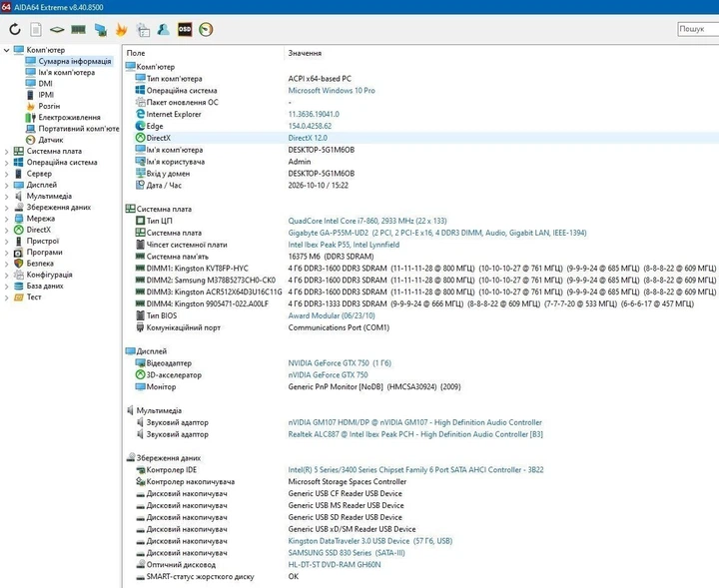Expand the Системна плата tree node
The image size is (719, 588).
click(x=6, y=151)
